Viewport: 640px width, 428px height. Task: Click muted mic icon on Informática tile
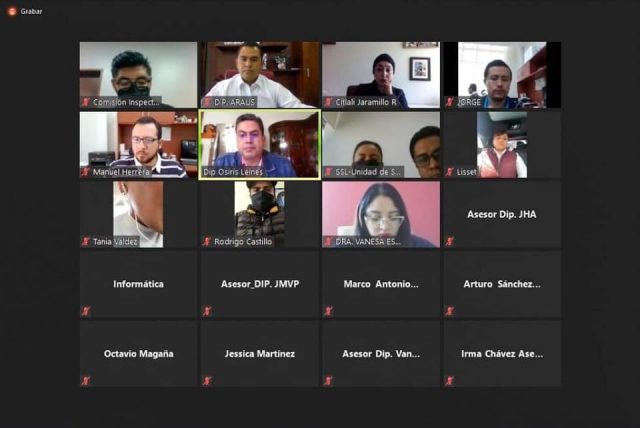click(86, 311)
